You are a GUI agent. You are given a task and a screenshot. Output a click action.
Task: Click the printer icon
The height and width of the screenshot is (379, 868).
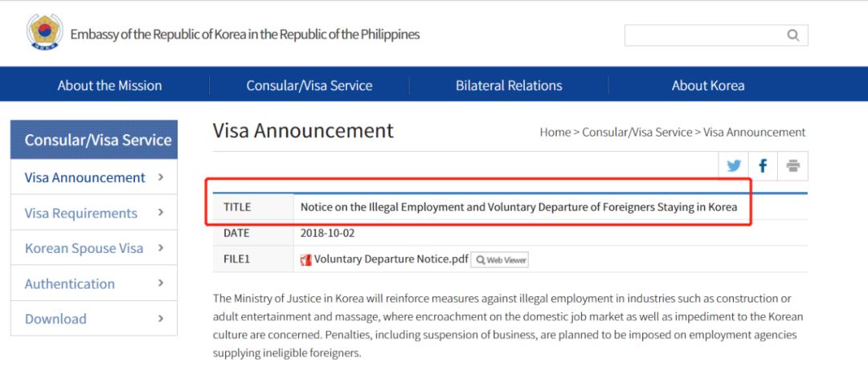point(793,166)
